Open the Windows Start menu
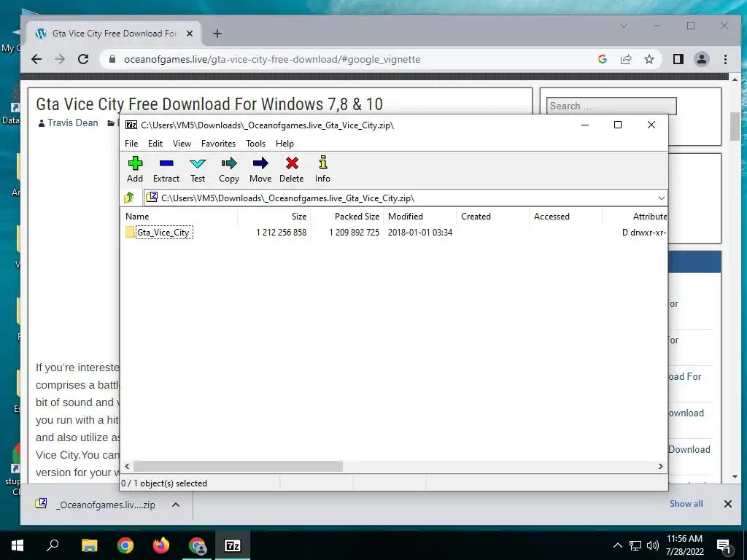The height and width of the screenshot is (560, 747). (x=18, y=545)
